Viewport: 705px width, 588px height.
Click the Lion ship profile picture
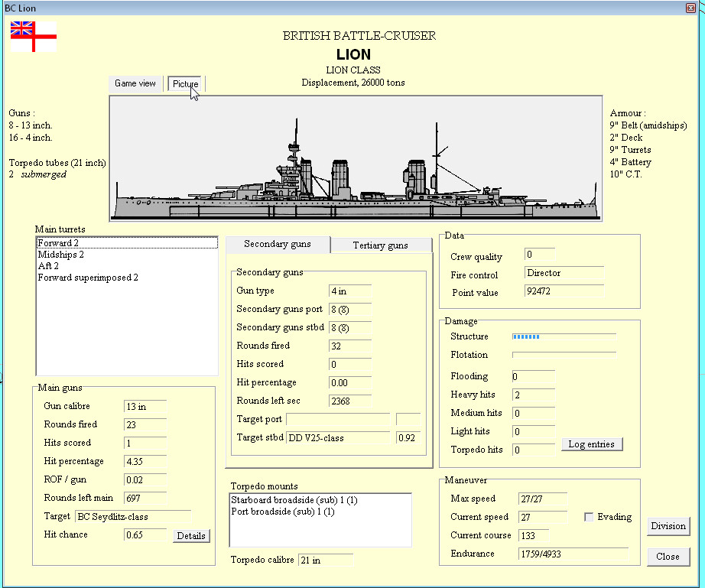356,159
